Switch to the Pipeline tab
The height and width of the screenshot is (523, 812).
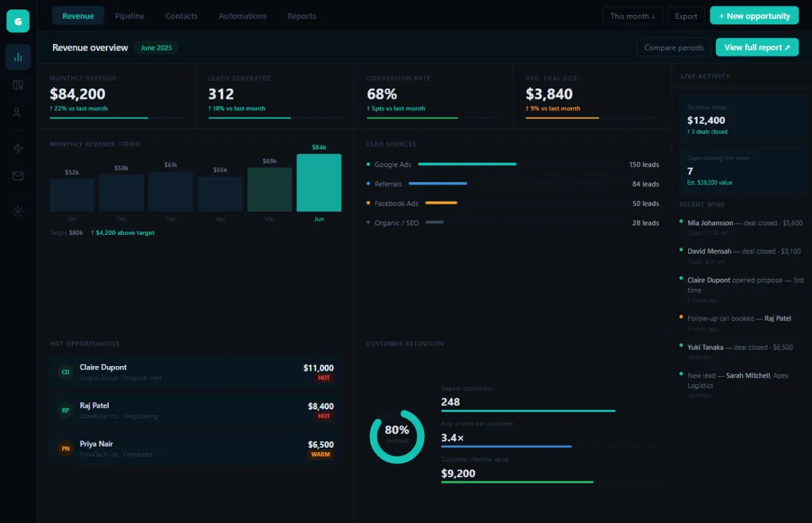[129, 16]
